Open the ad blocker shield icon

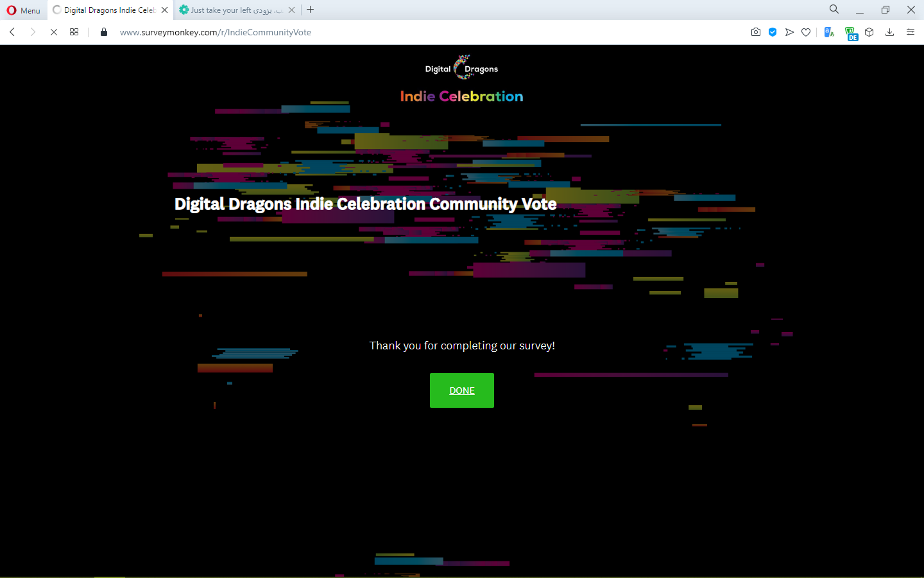(x=773, y=32)
